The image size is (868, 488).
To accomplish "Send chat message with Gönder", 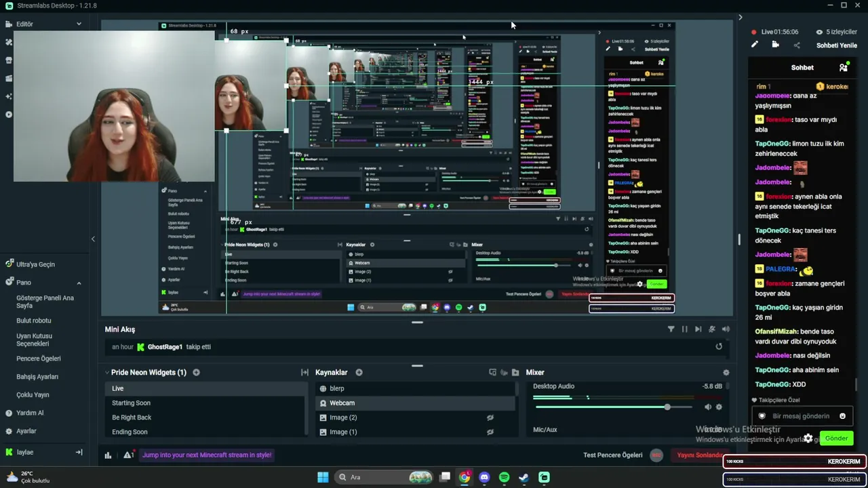I will [x=836, y=438].
